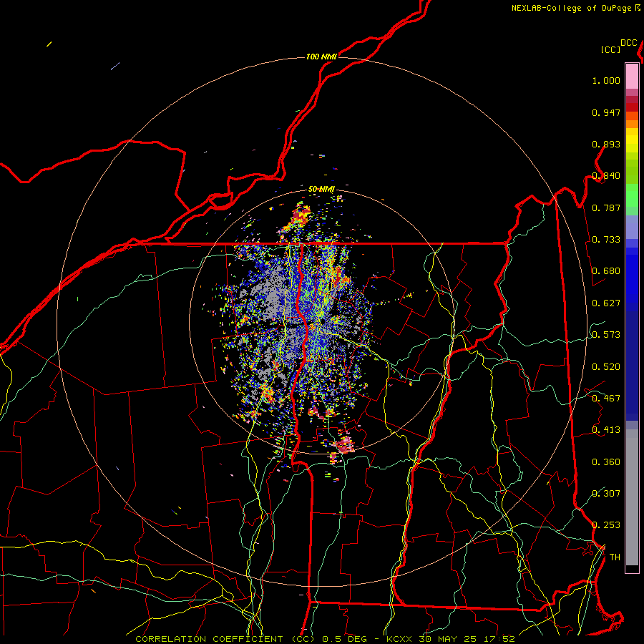Click the 0.307 scale value
Screen dimensions: 644x644
(x=606, y=494)
